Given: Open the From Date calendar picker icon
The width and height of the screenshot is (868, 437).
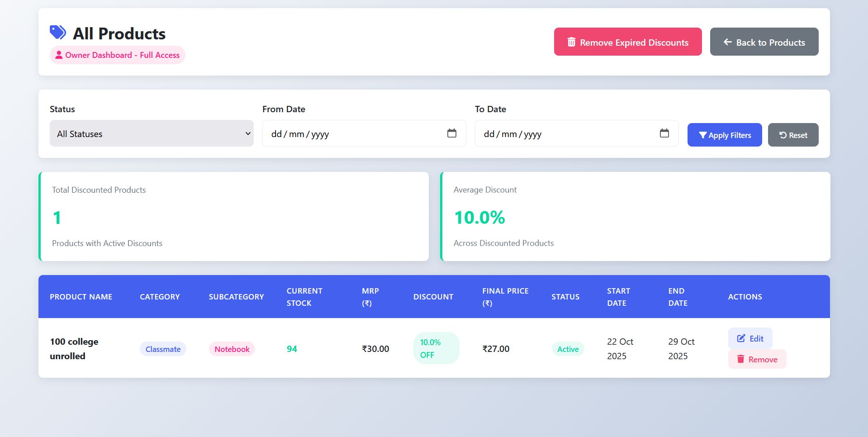Looking at the screenshot, I should click(452, 133).
